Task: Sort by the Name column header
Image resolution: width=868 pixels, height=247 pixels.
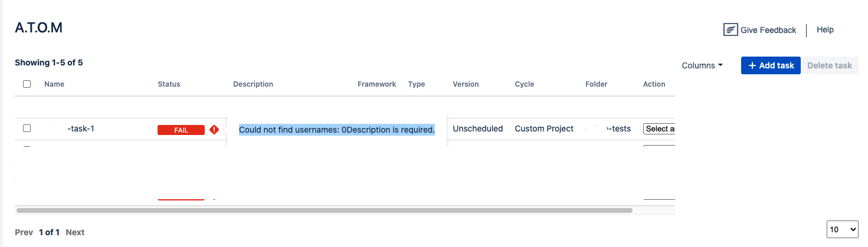Action: pyautogui.click(x=54, y=84)
